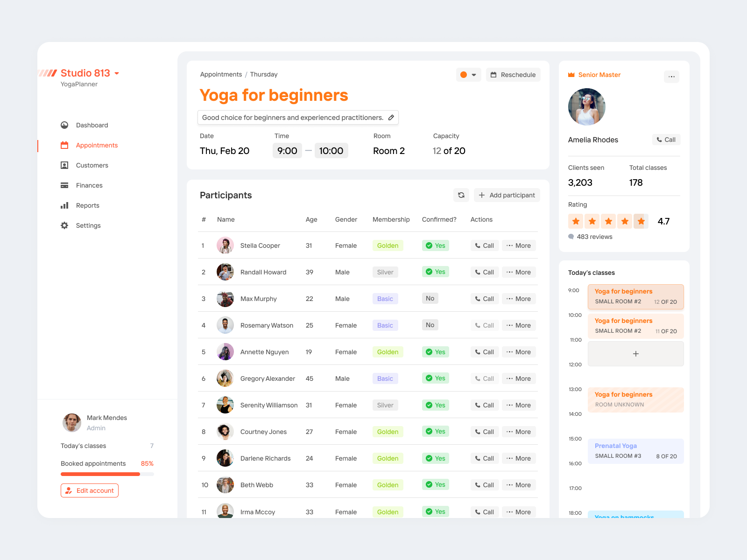Image resolution: width=747 pixels, height=560 pixels.
Task: Mark Rosemary Watson as confirmed
Action: click(x=430, y=325)
